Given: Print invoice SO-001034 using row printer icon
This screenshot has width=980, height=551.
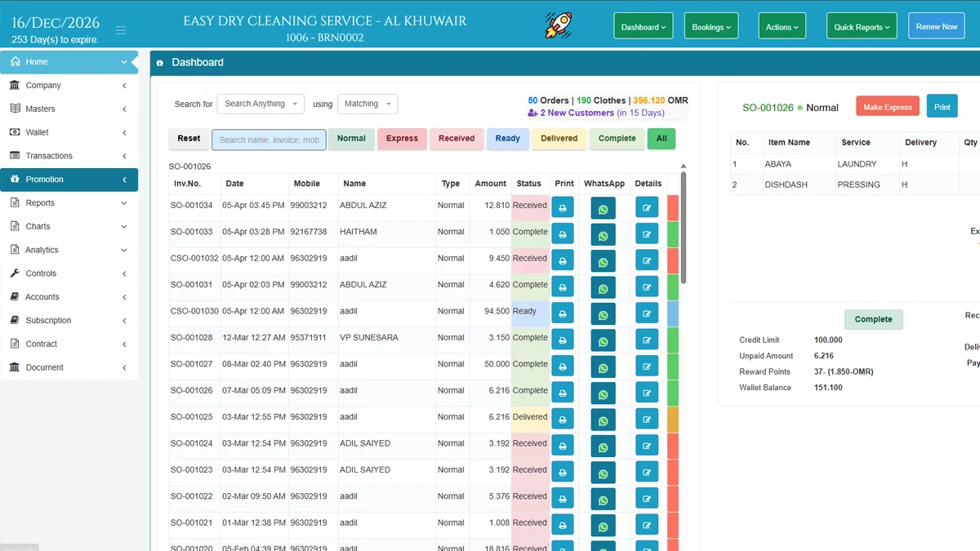Looking at the screenshot, I should [x=563, y=209].
